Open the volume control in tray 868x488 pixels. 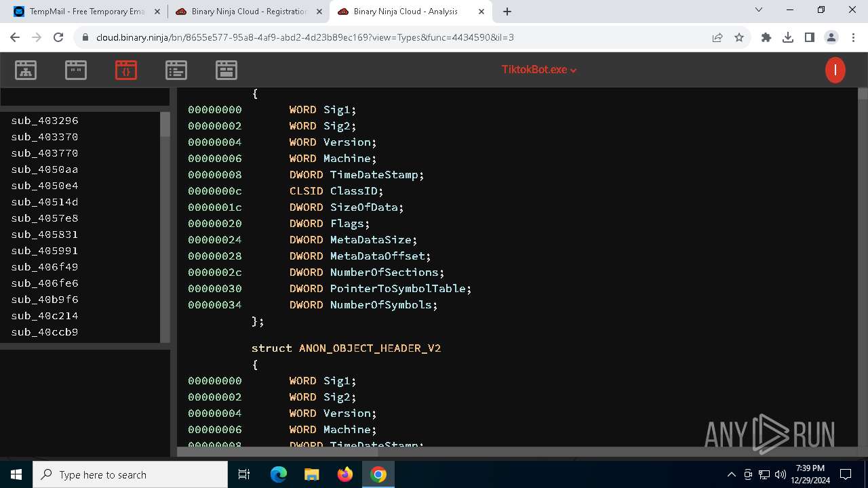(x=781, y=474)
